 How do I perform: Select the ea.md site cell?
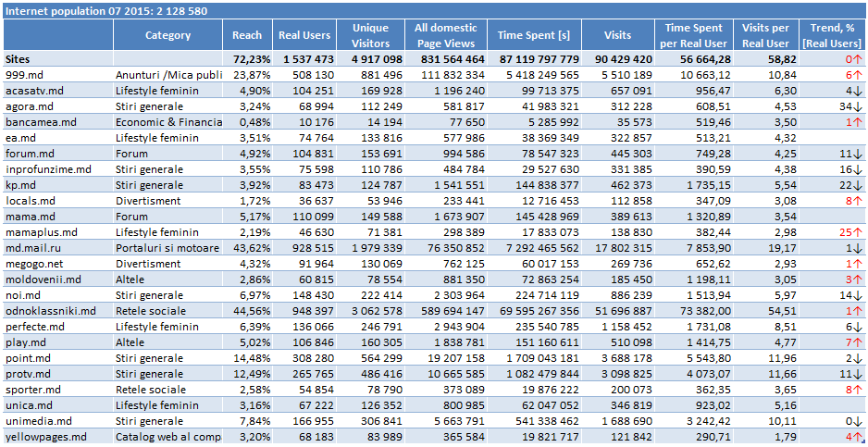click(x=58, y=137)
